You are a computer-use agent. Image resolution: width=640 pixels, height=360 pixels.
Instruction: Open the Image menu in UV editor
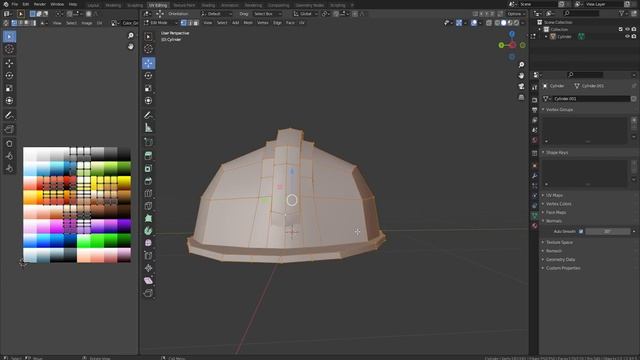point(87,23)
